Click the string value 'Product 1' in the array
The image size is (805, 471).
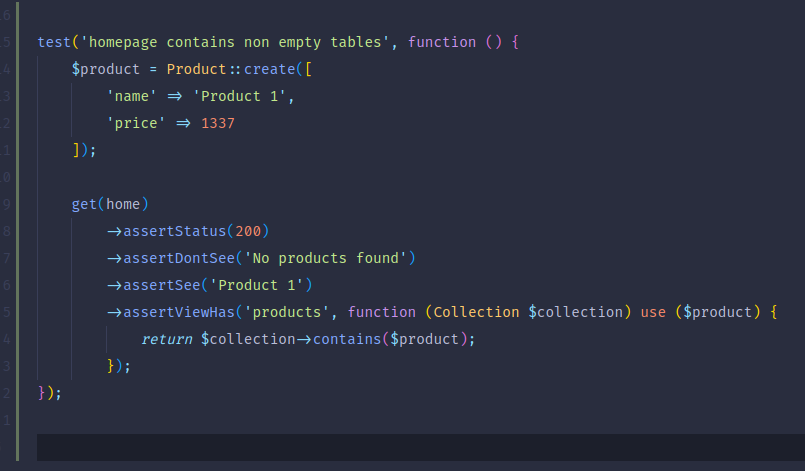[239, 96]
